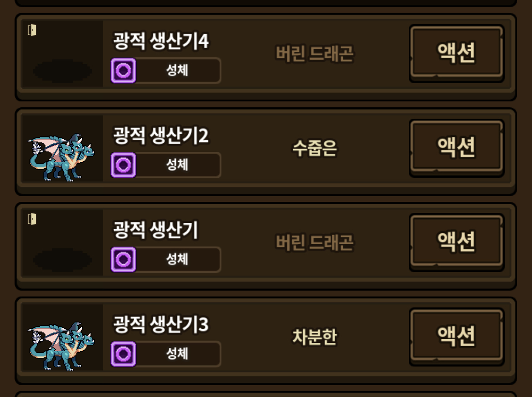532x397 pixels.
Task: Click the empty shadow portrait of 광적 생산기
Action: click(x=62, y=260)
